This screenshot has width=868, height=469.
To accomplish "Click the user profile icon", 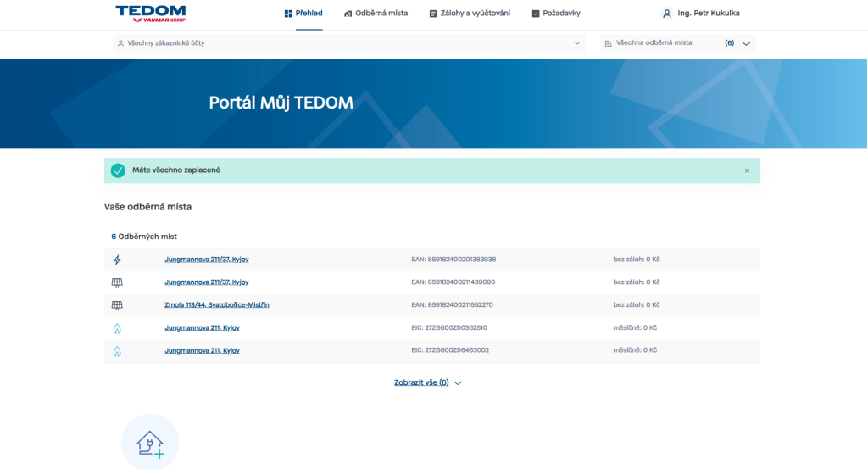I will pyautogui.click(x=667, y=14).
